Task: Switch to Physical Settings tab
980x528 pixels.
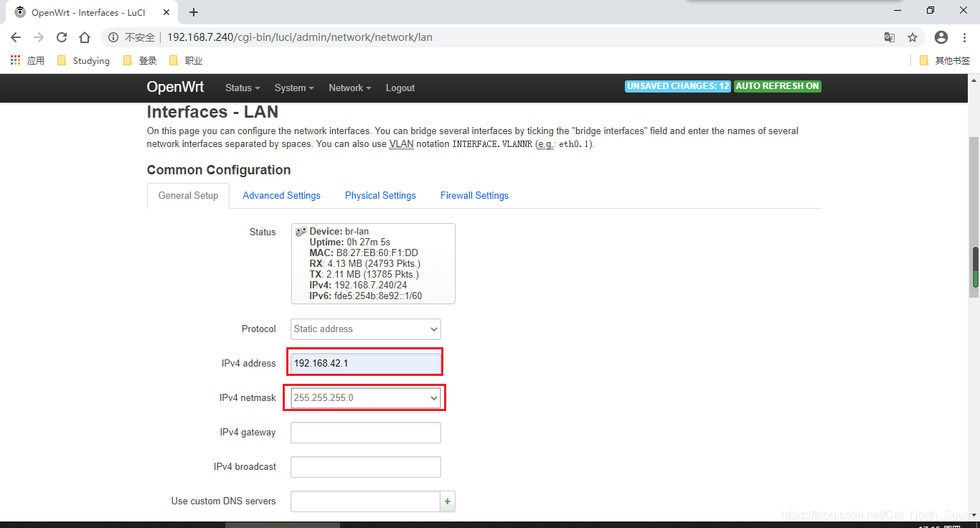Action: point(380,195)
